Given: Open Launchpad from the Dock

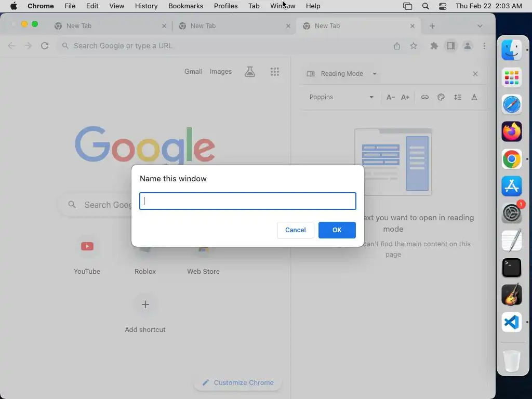Looking at the screenshot, I should 511,77.
